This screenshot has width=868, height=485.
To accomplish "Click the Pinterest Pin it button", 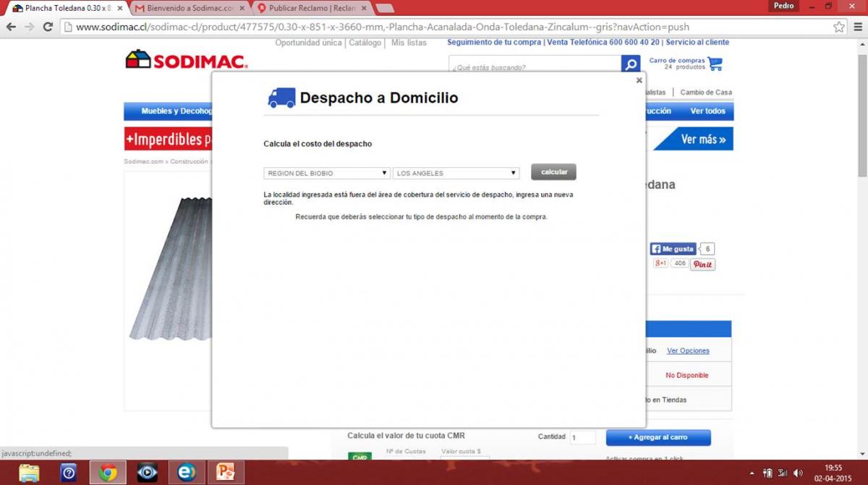I will 702,264.
